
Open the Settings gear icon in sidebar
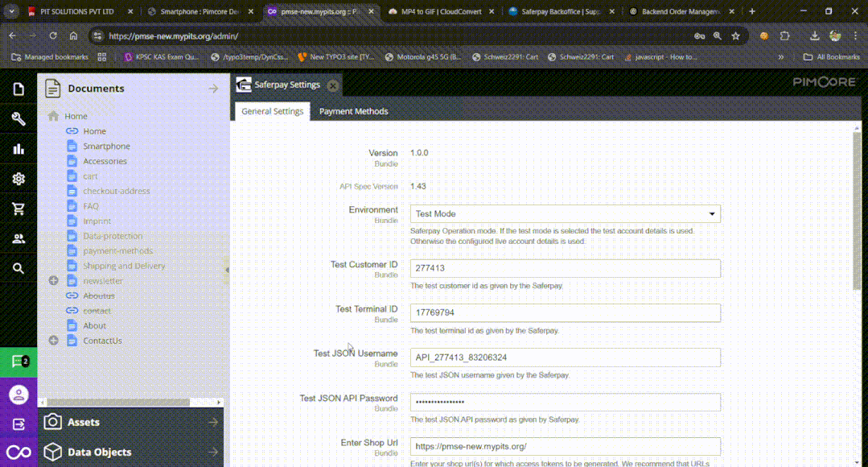click(19, 179)
